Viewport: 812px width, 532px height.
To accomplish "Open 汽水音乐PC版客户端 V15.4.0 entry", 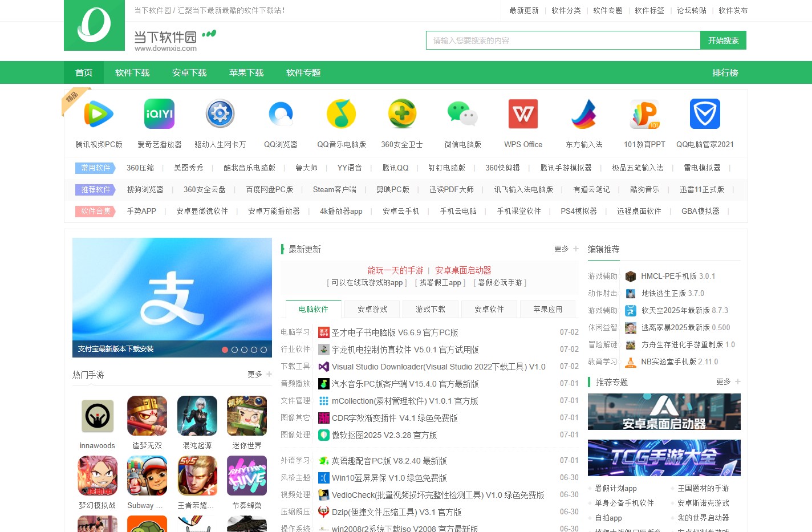I will coord(405,384).
